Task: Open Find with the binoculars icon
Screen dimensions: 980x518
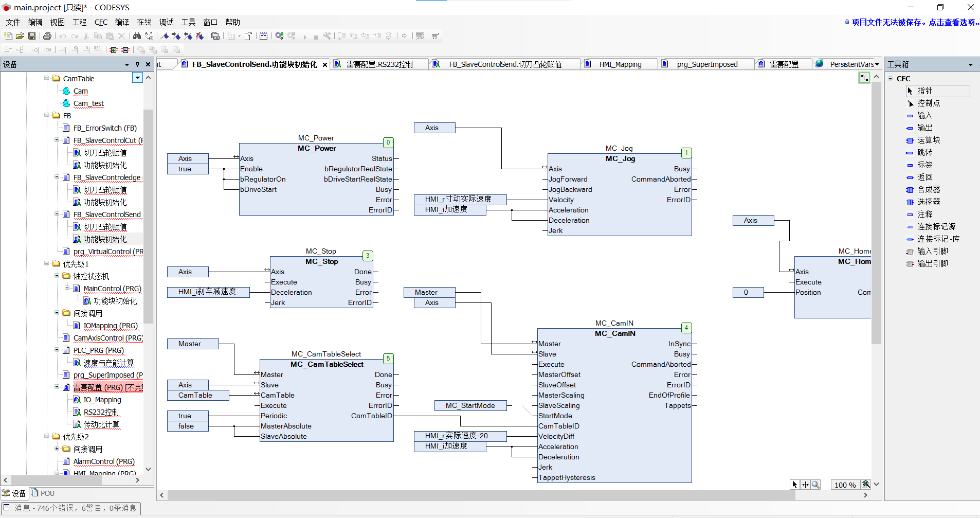Action: [137, 36]
